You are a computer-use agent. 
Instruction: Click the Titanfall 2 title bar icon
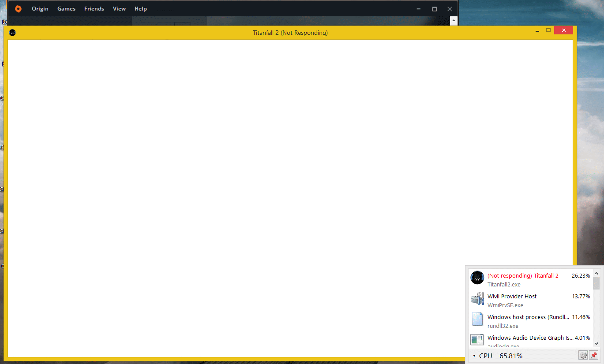coord(12,33)
